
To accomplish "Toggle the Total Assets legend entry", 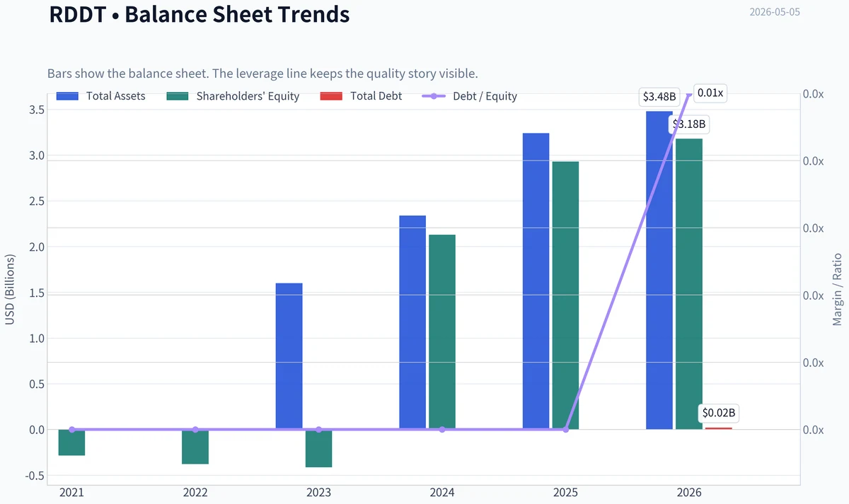I will [100, 96].
